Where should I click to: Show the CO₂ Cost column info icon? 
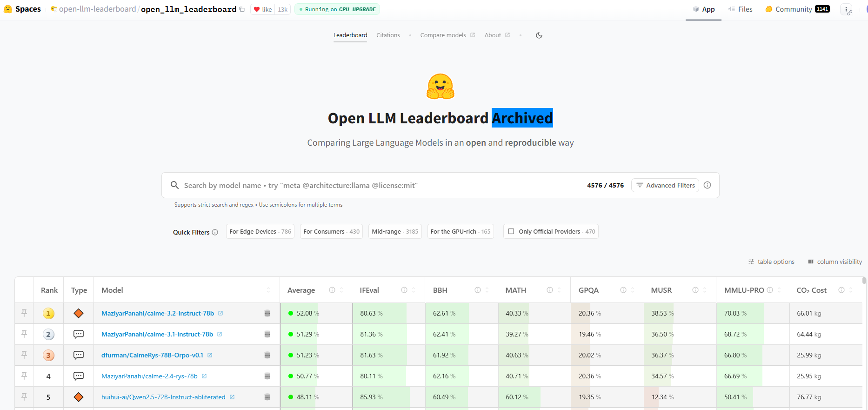(x=841, y=290)
